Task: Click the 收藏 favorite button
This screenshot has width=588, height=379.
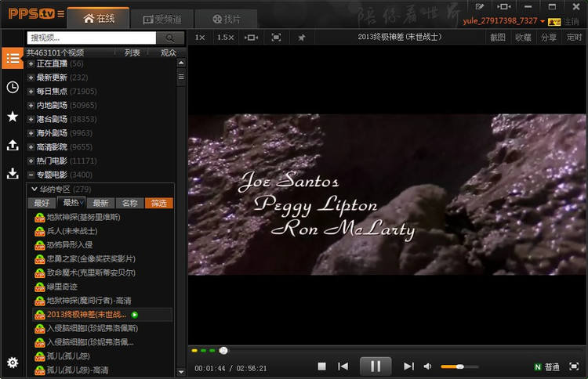Action: pyautogui.click(x=523, y=38)
